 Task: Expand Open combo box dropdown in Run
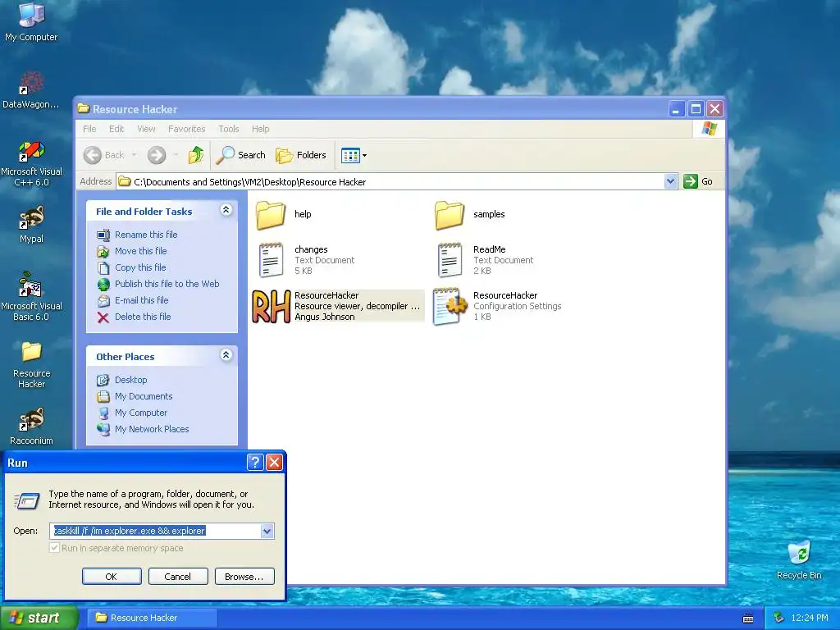[x=267, y=531]
